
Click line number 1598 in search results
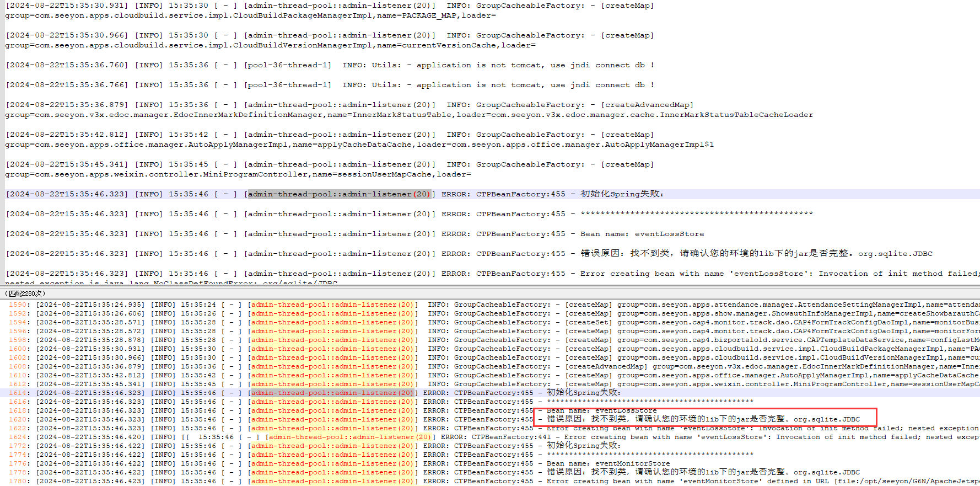click(18, 340)
